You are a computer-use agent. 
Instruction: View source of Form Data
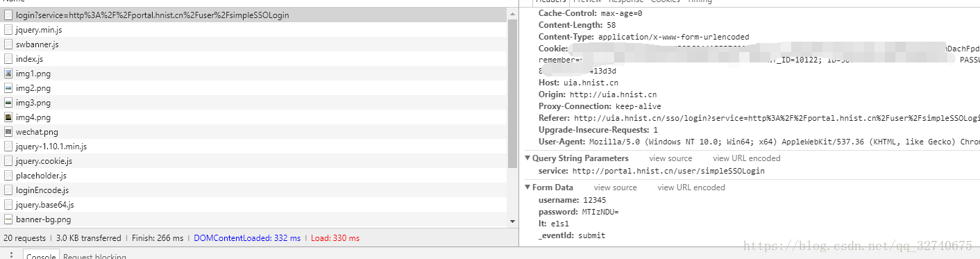(x=615, y=187)
